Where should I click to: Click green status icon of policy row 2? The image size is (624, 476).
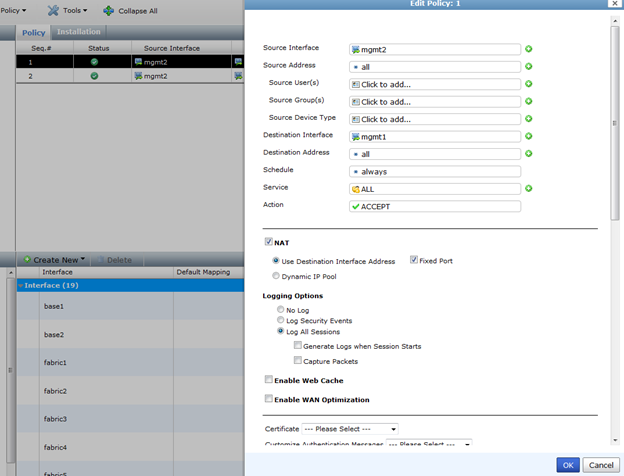93,76
